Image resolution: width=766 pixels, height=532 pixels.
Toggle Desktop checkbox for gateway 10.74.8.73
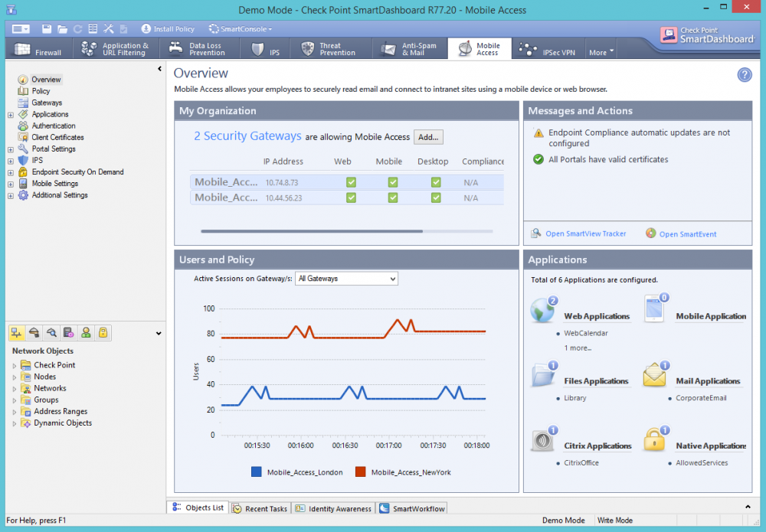point(436,182)
